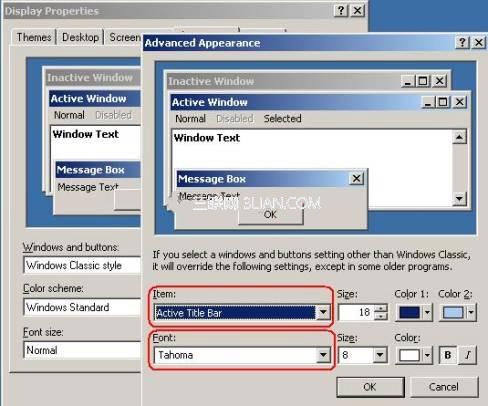Image resolution: width=488 pixels, height=406 pixels.
Task: Open the Color 1 picker dropdown
Action: (x=414, y=313)
